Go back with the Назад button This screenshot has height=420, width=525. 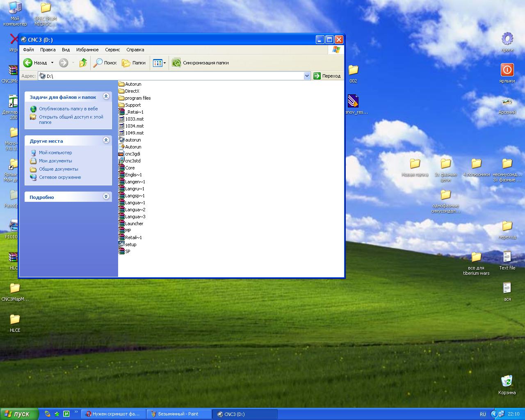(35, 63)
